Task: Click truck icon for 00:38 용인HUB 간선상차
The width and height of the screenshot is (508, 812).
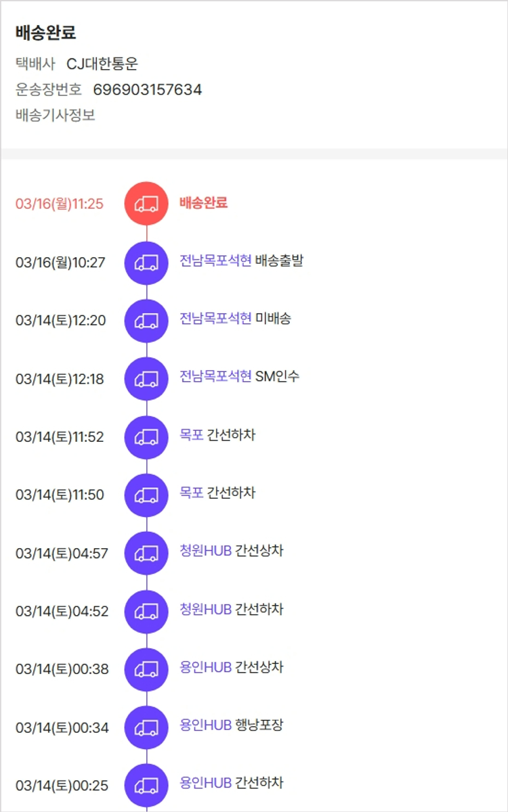Action: [x=146, y=669]
